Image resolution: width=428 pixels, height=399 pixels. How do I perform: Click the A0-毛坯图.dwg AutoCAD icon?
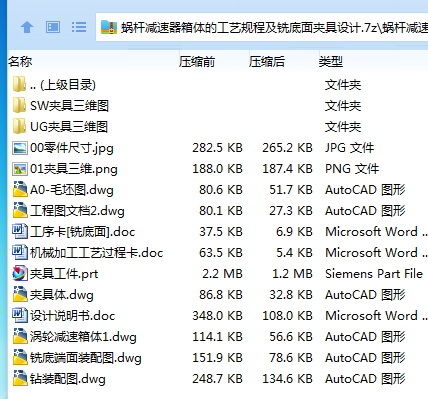(x=20, y=189)
